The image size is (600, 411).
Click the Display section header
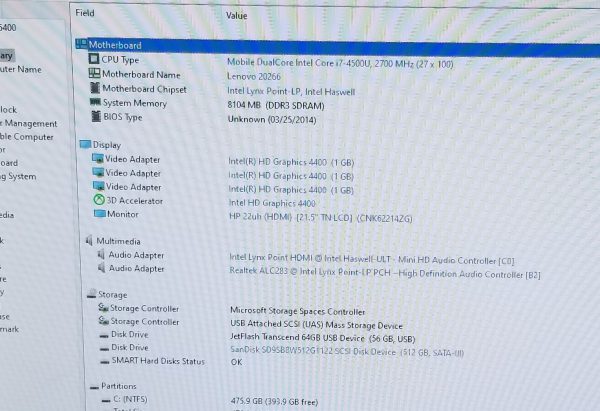click(x=106, y=145)
